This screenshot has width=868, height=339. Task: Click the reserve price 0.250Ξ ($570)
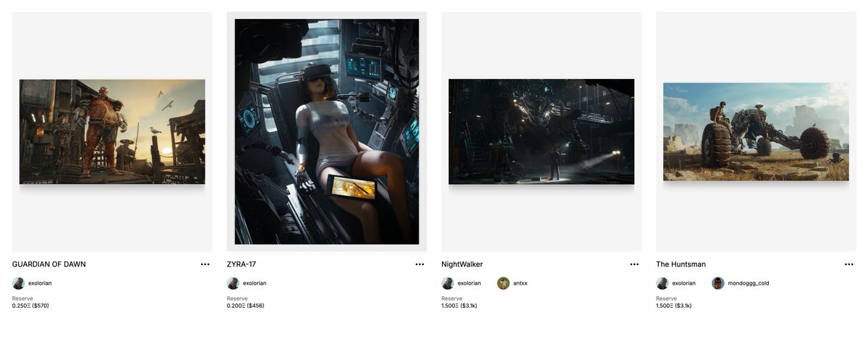point(30,306)
